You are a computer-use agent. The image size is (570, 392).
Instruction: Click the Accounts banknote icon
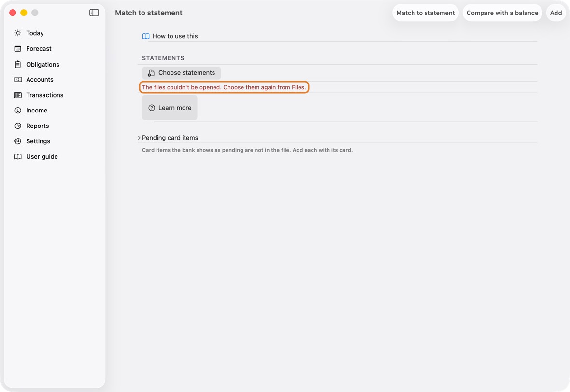coord(18,80)
